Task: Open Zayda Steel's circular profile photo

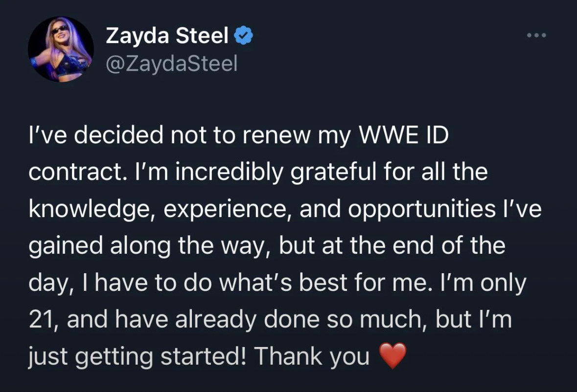Action: (61, 49)
